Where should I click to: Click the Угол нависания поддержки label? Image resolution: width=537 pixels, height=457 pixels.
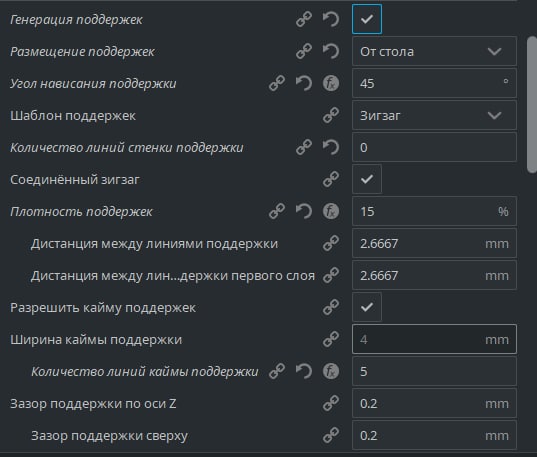(93, 84)
